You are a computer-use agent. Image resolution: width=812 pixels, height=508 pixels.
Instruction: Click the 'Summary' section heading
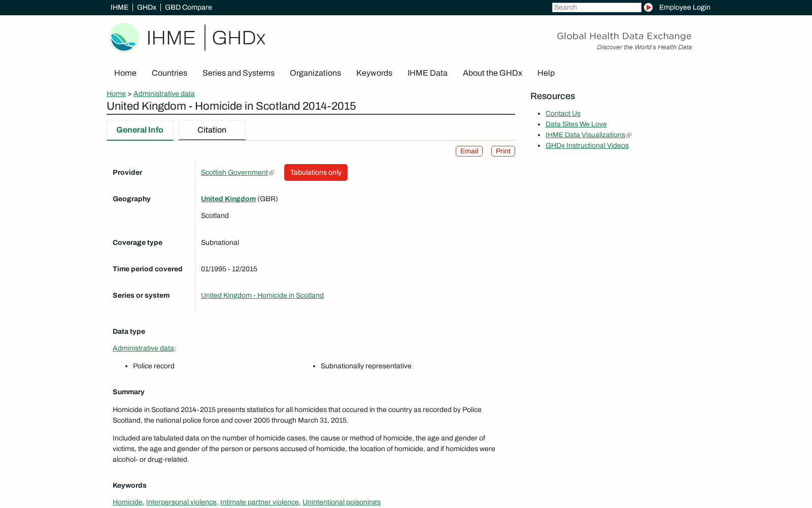pyautogui.click(x=128, y=392)
